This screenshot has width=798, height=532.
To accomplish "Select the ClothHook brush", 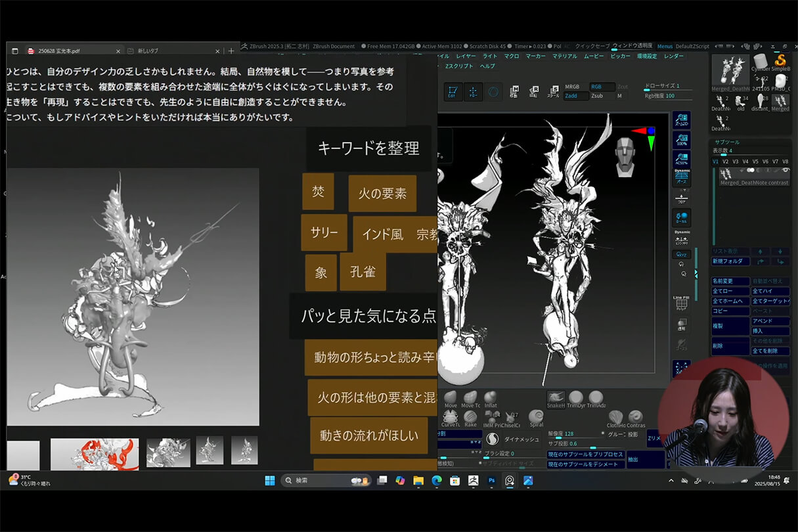I will (615, 416).
